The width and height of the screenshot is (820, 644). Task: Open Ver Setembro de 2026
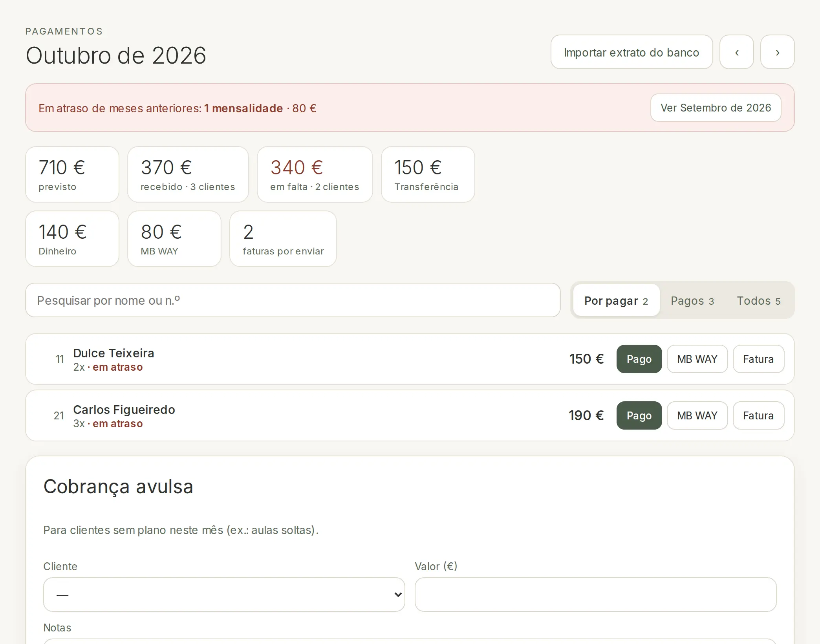716,108
